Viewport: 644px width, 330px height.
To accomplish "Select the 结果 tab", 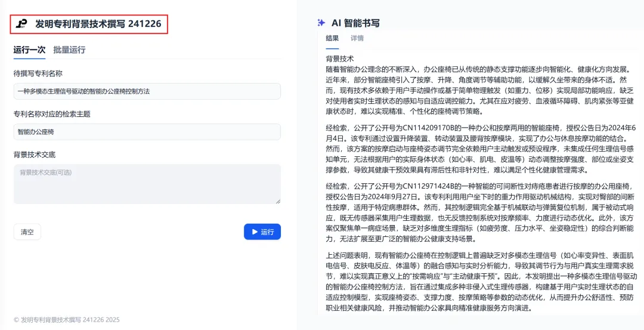I will coord(332,38).
